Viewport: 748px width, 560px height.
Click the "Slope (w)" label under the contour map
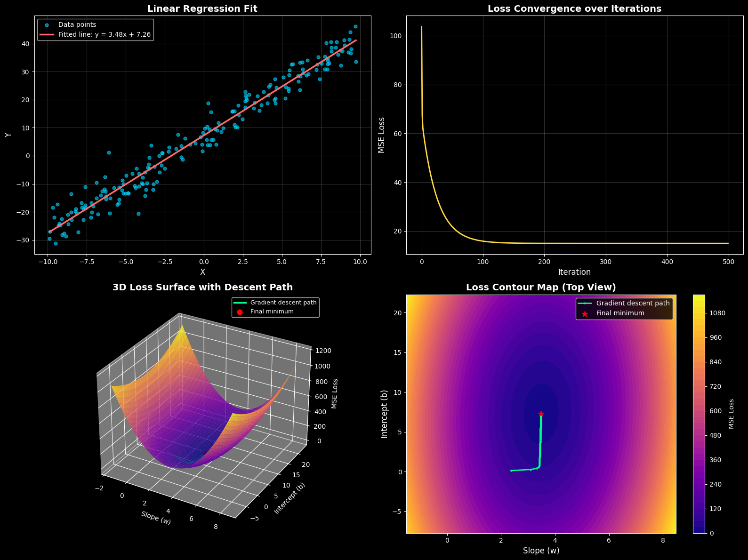[541, 551]
